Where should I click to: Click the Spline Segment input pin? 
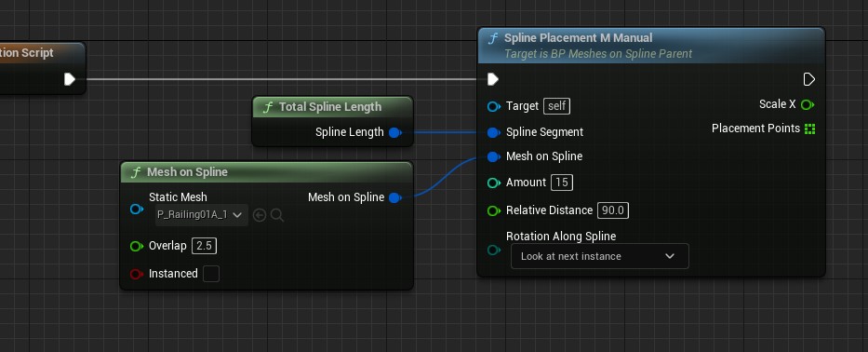494,132
